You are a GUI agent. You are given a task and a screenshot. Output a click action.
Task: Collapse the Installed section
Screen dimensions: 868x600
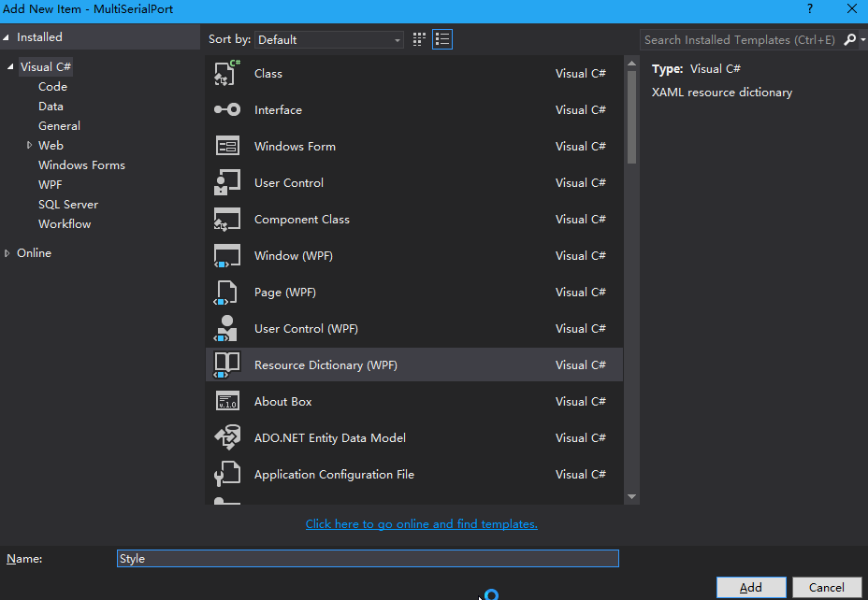[x=7, y=37]
